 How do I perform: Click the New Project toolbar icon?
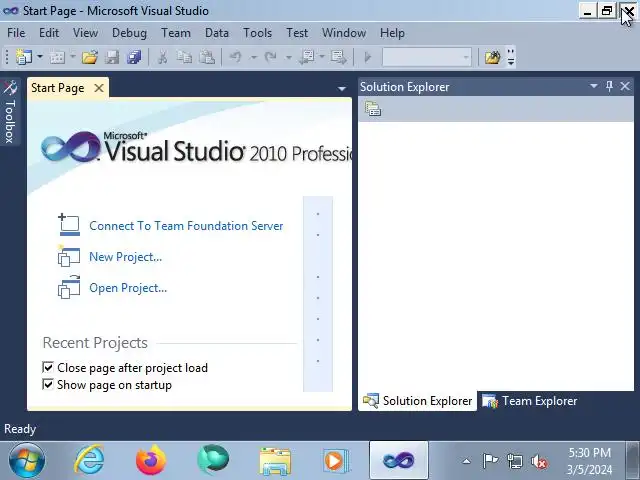coord(24,57)
